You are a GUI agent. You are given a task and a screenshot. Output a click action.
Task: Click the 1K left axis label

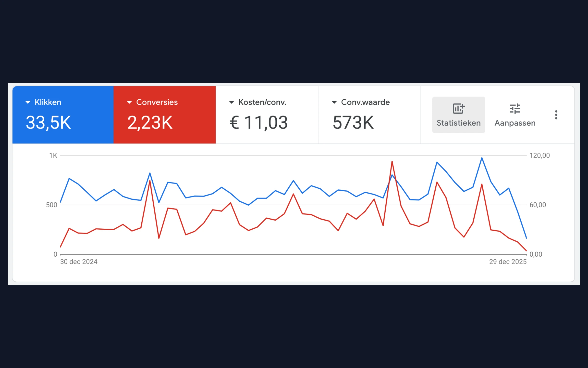53,156
